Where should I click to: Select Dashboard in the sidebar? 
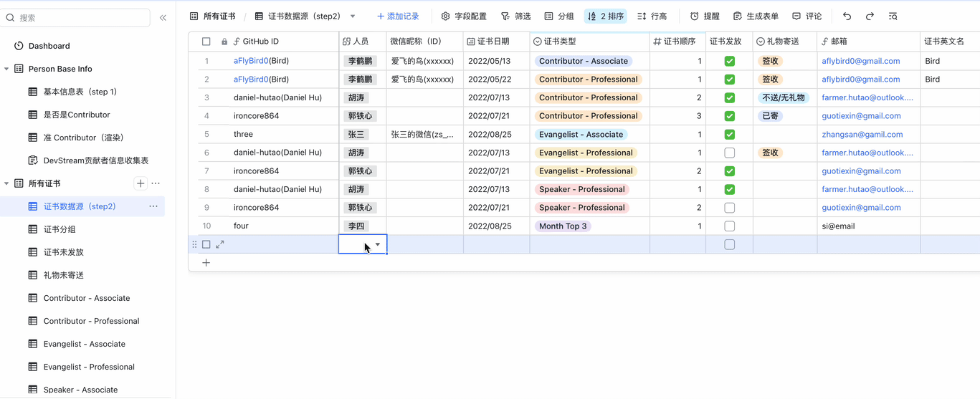[49, 46]
